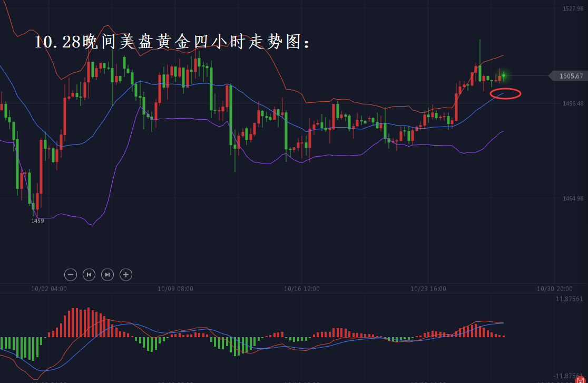This screenshot has height=383, width=588.
Task: Click the 1527.98 price axis label
Action: [x=573, y=8]
